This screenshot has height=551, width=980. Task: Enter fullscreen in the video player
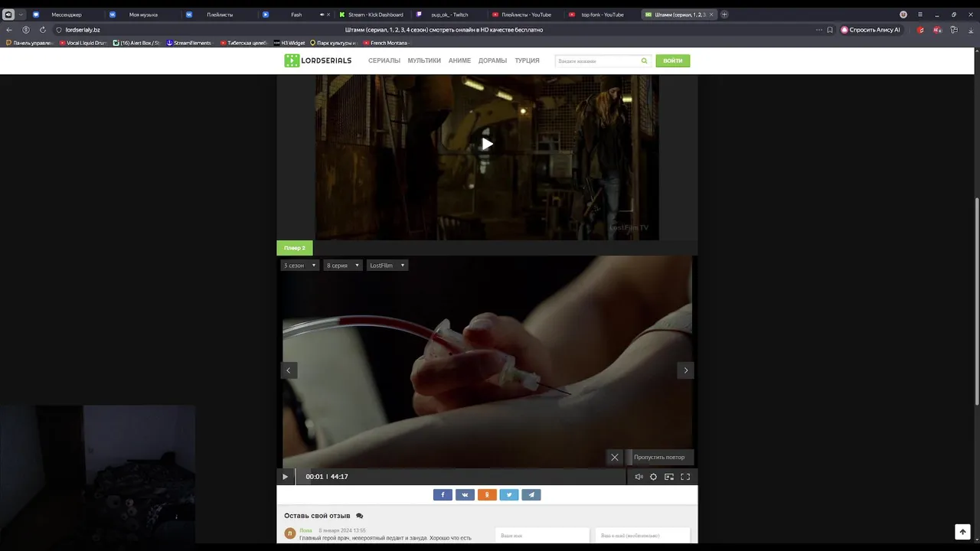tap(685, 477)
